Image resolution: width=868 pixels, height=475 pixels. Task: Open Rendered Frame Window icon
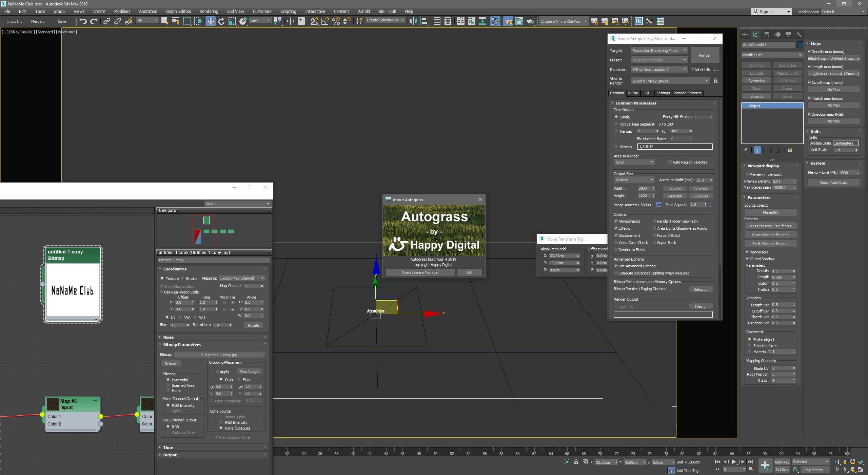coord(519,21)
